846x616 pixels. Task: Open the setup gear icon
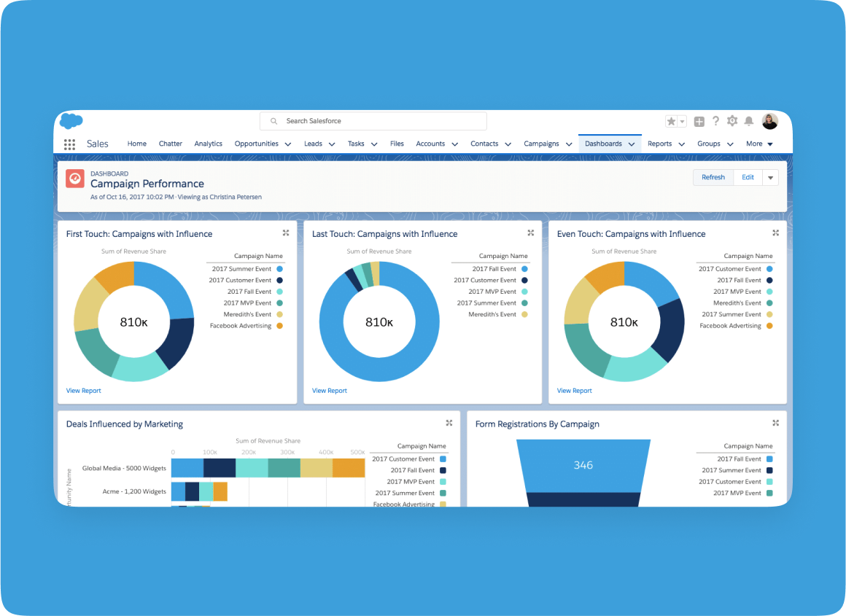[731, 121]
